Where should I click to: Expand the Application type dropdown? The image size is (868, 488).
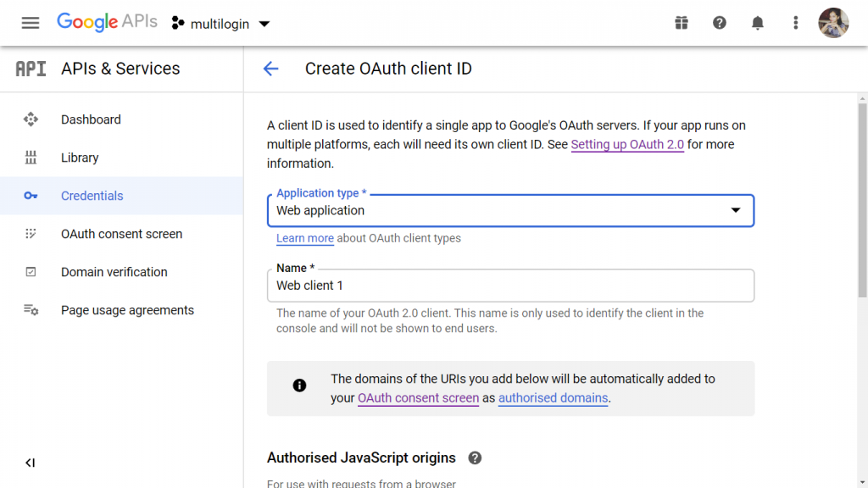pos(510,211)
